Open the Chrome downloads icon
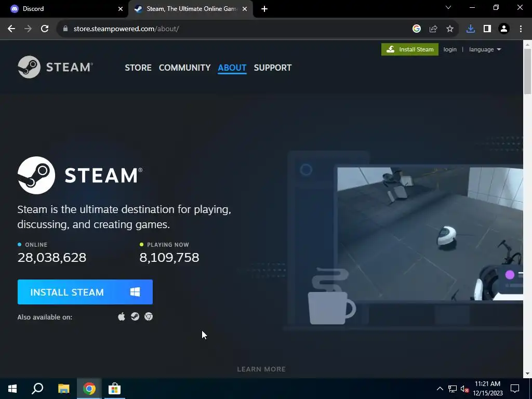Screen dimensions: 532x399 (471, 29)
